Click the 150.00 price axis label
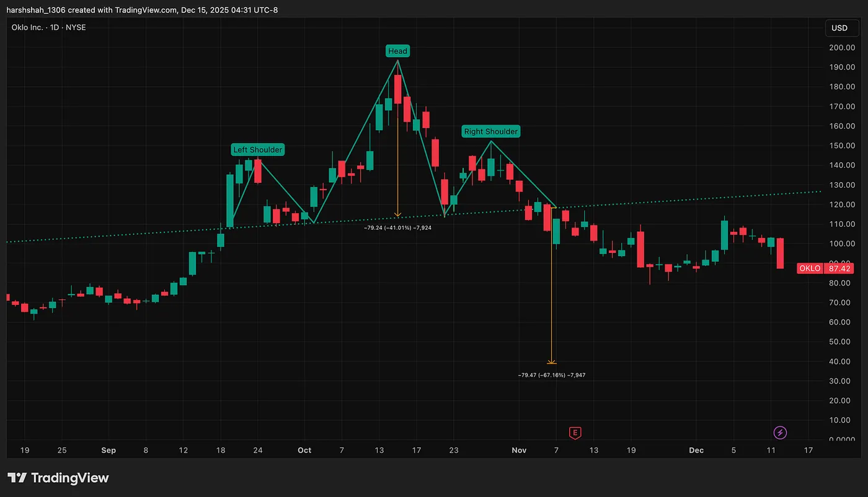Screen dimensions: 868x497 [x=841, y=146]
